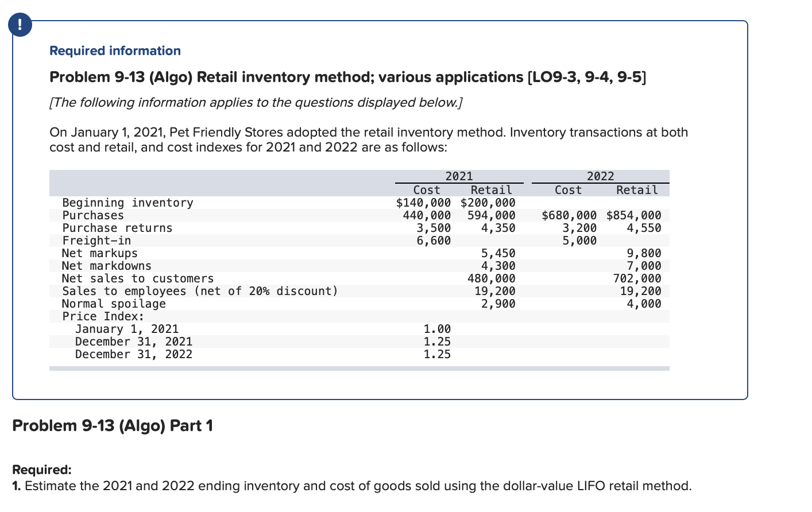Click the 2021 column header
The width and height of the screenshot is (812, 512).
click(x=459, y=176)
